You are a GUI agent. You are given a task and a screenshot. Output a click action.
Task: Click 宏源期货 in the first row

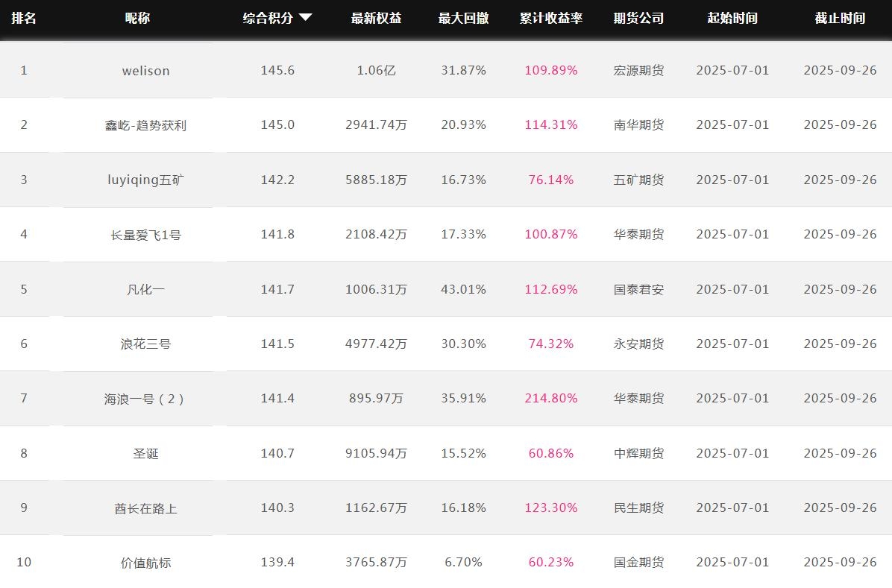(638, 70)
